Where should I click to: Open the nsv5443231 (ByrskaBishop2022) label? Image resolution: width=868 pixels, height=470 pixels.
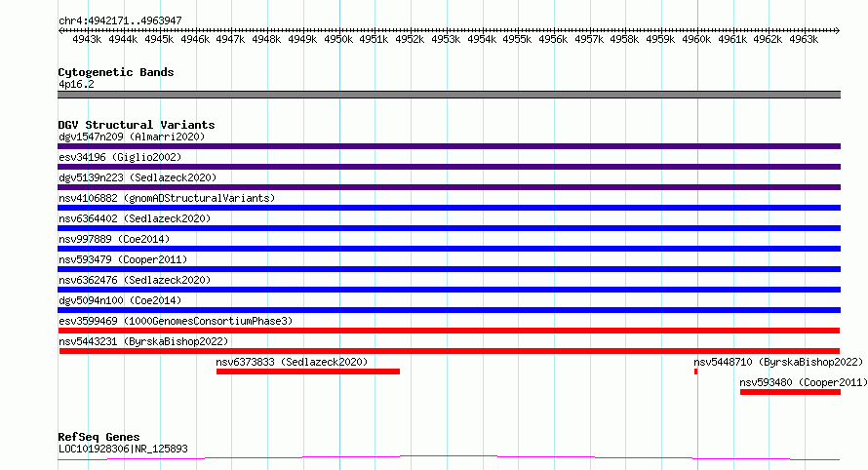pyautogui.click(x=143, y=341)
